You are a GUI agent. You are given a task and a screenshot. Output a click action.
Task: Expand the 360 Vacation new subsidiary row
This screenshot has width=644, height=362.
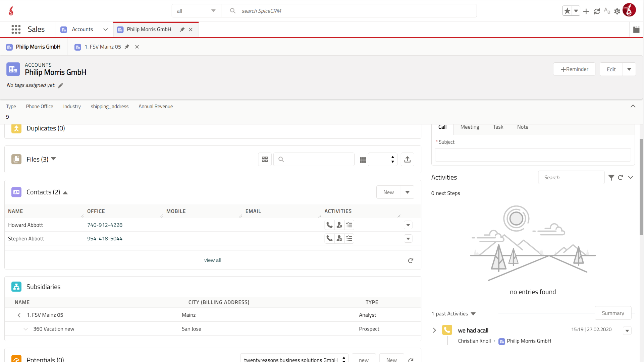coord(26,329)
